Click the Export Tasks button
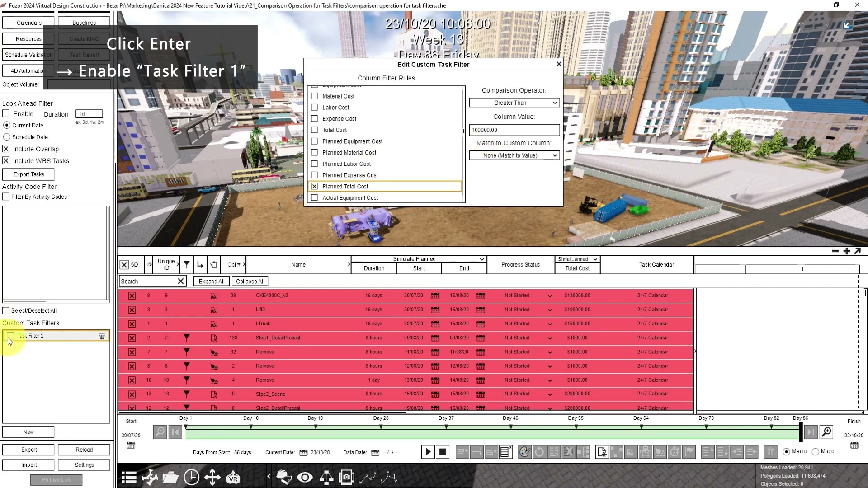The height and width of the screenshot is (488, 868). tap(28, 174)
